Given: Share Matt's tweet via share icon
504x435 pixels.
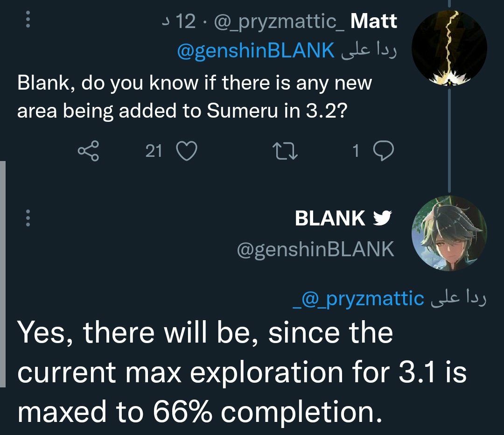Looking at the screenshot, I should (88, 151).
